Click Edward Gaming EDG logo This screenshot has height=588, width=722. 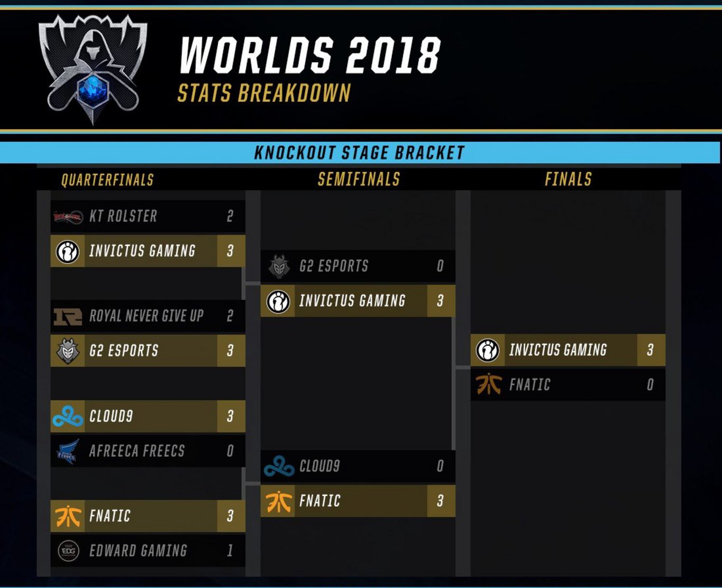[68, 550]
